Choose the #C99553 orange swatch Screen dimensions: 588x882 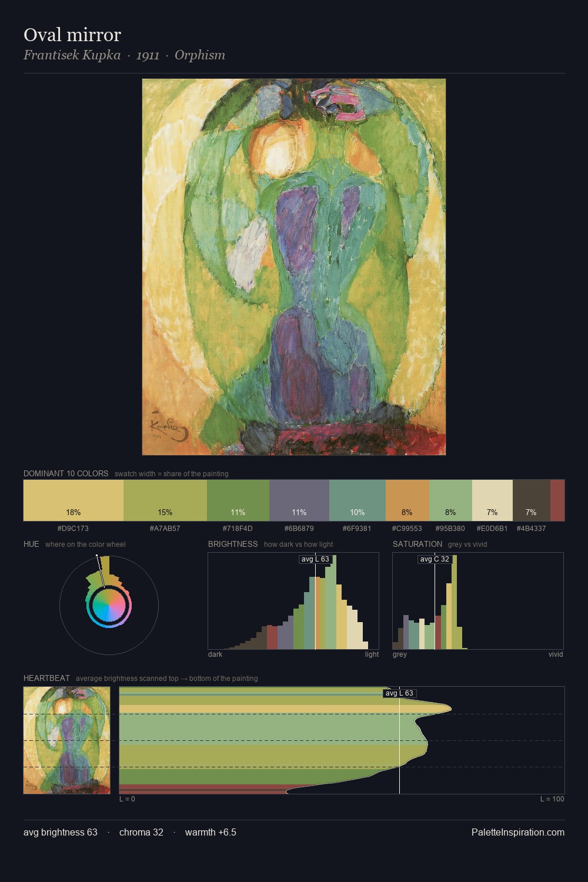(407, 500)
